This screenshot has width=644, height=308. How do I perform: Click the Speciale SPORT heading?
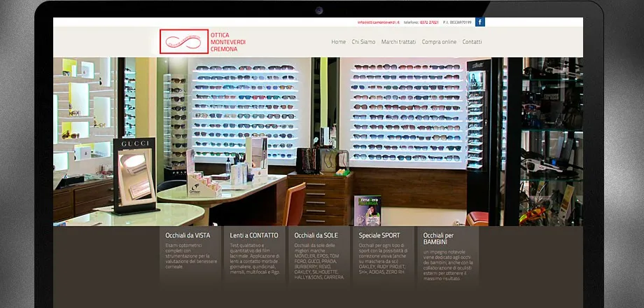point(379,235)
